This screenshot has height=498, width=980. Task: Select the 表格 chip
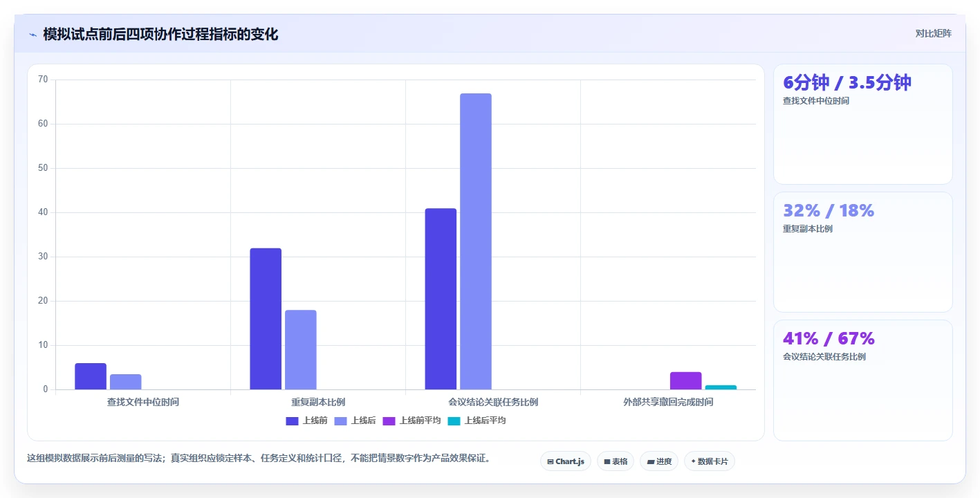pos(615,461)
